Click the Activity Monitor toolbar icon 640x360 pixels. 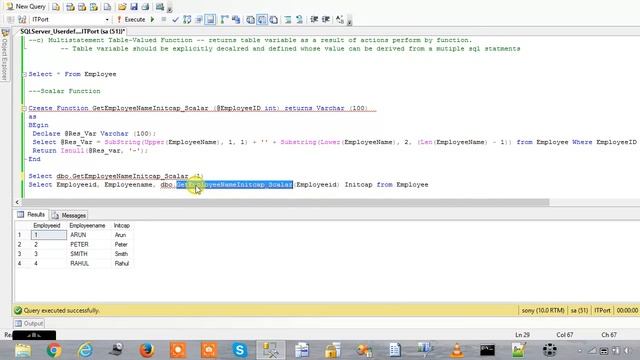click(x=160, y=7)
